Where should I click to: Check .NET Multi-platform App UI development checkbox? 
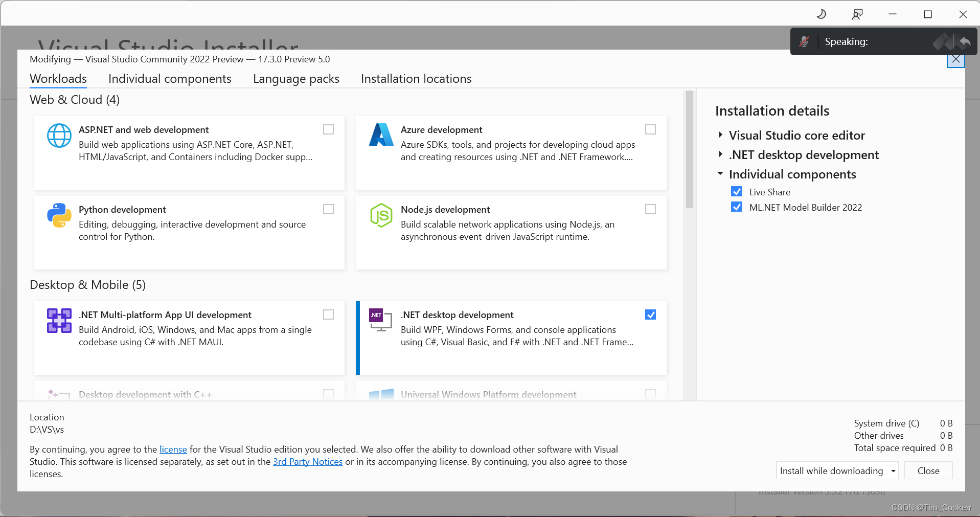(329, 314)
